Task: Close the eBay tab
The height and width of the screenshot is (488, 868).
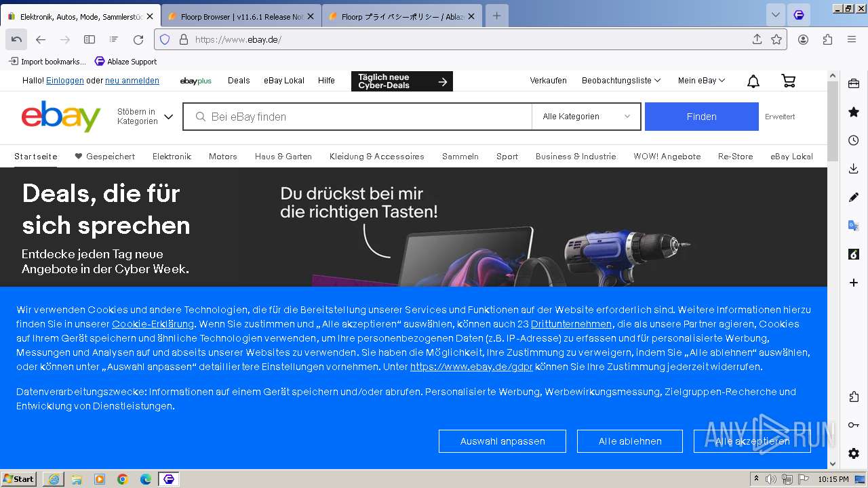Action: point(150,16)
